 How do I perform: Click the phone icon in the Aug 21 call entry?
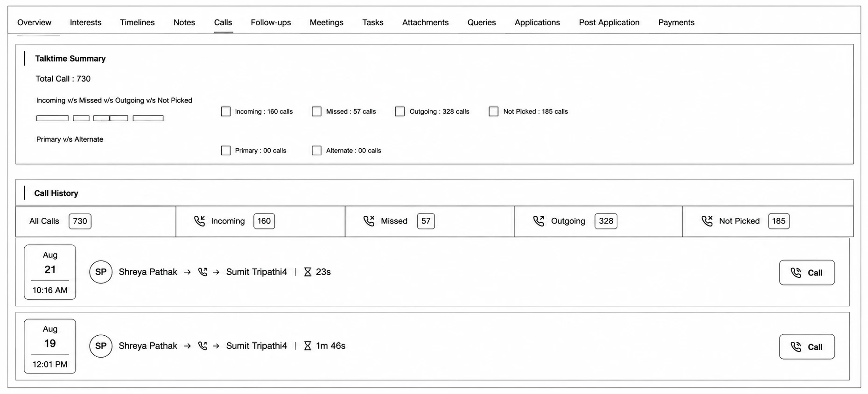click(x=203, y=272)
